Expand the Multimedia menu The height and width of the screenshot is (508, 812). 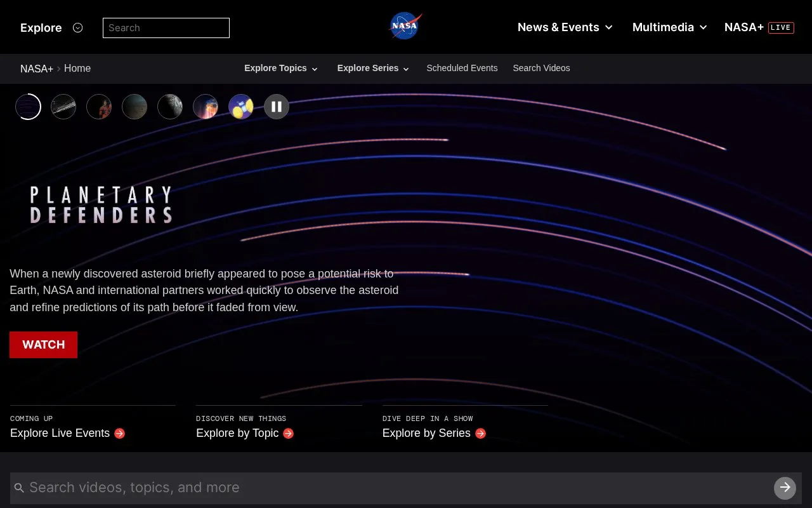(670, 27)
